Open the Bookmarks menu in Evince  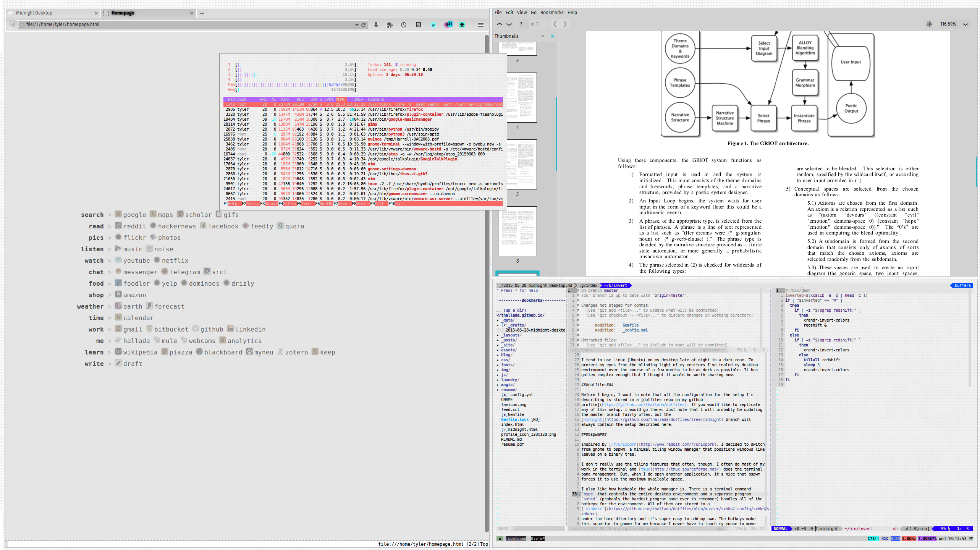[551, 13]
